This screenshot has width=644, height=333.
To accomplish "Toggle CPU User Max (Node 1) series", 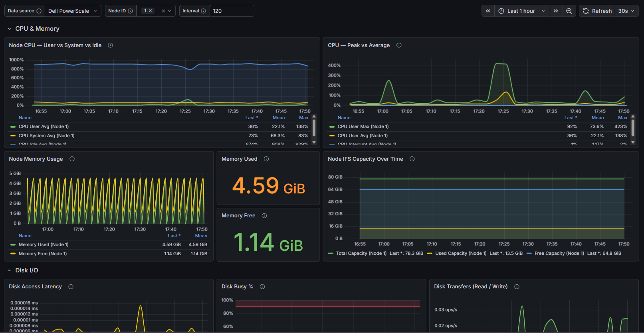I will click(x=363, y=126).
